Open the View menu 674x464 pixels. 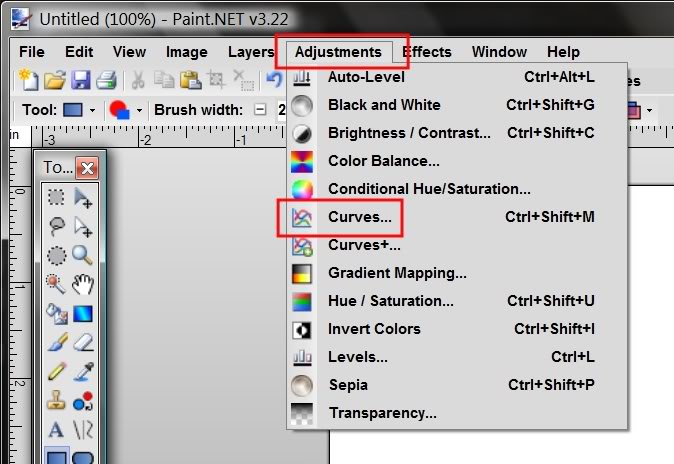tap(129, 52)
